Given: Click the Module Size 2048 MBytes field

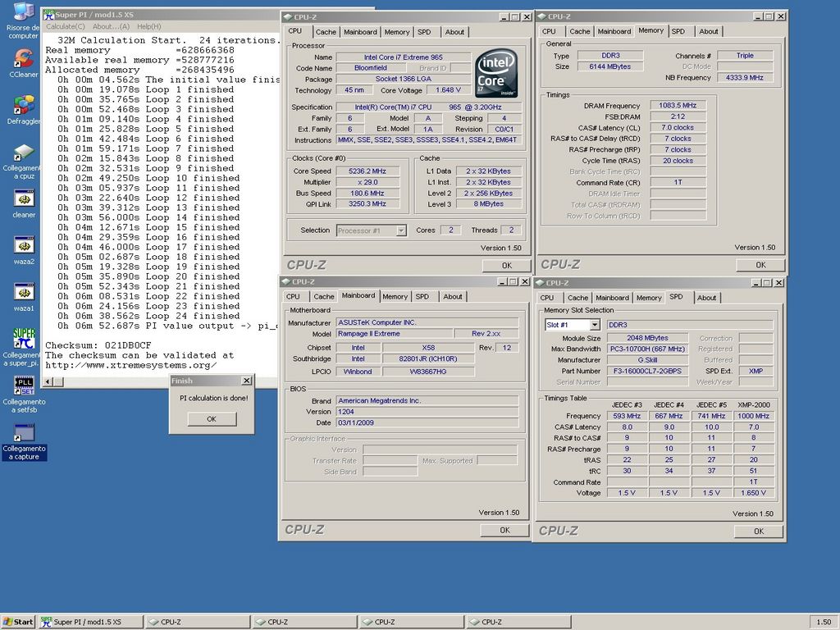Looking at the screenshot, I should point(647,338).
